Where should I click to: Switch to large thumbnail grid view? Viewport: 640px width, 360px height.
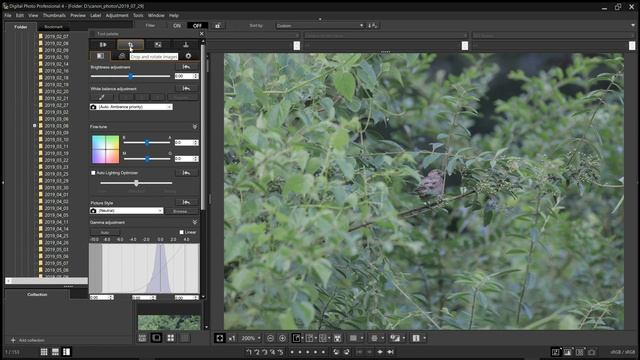click(44, 352)
